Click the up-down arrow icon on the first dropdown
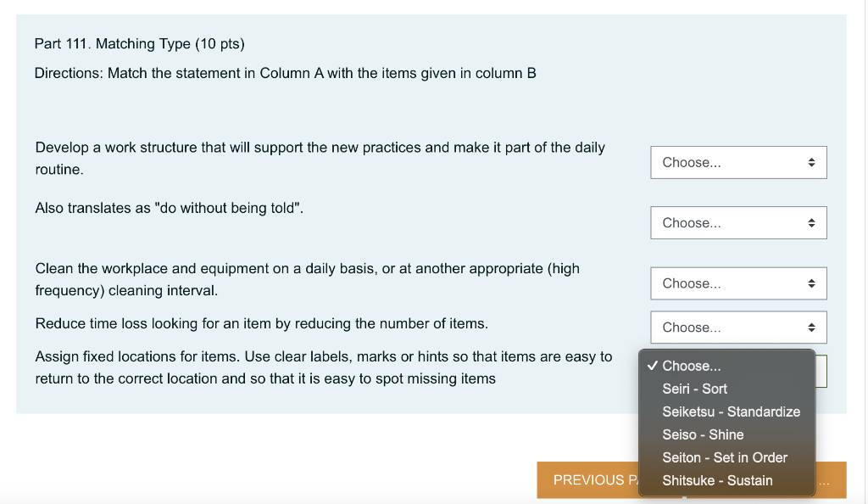 pos(812,162)
